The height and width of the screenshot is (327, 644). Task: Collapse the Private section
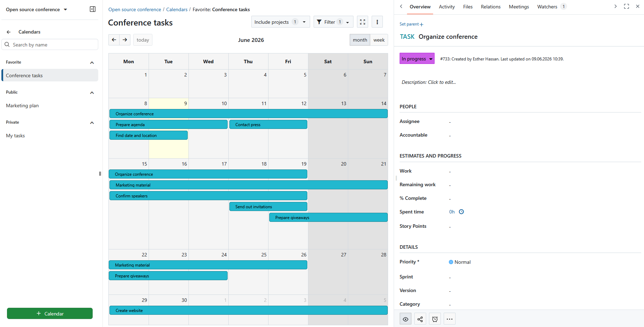(92, 123)
